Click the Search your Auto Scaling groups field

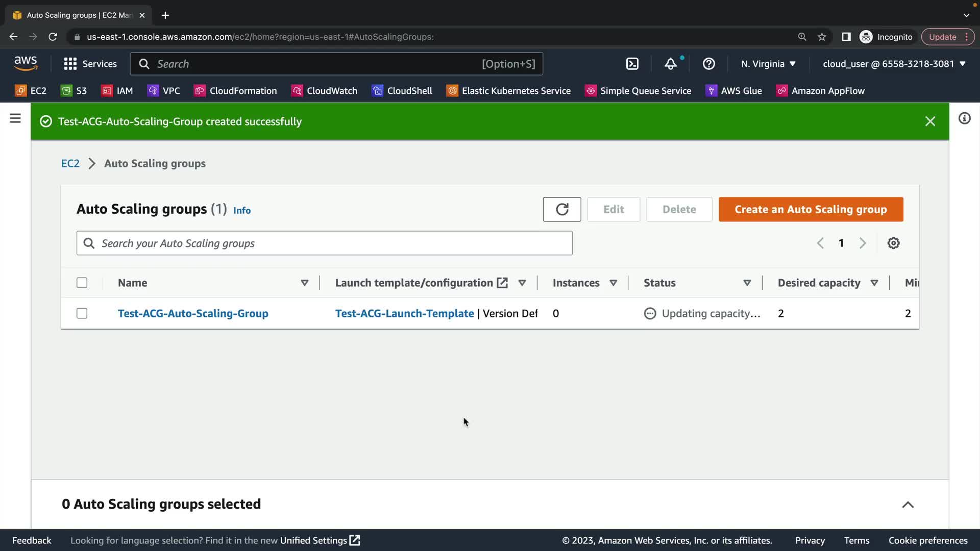(324, 243)
